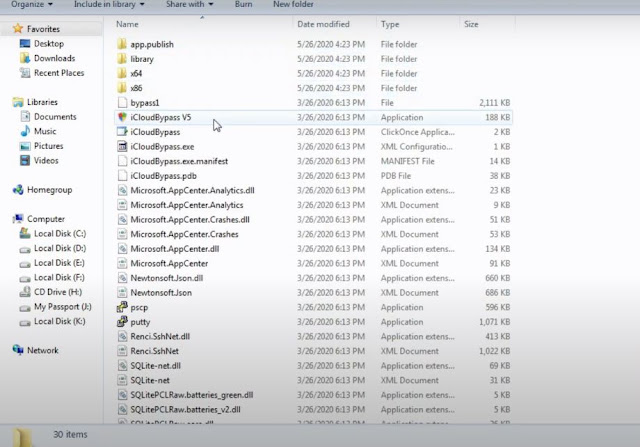Viewport: 640px width, 447px height.
Task: Select Local Disk (C:) in navigation pane
Action: [60, 234]
